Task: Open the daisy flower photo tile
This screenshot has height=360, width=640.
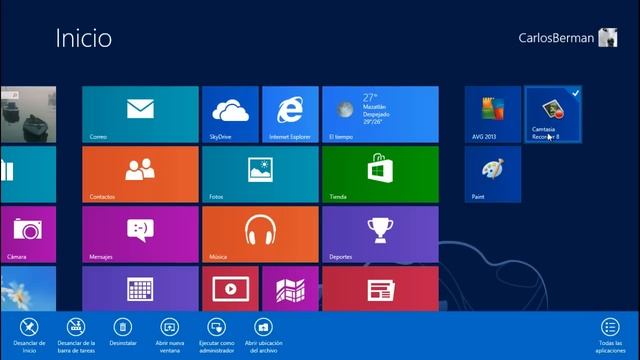Action: (x=28, y=289)
